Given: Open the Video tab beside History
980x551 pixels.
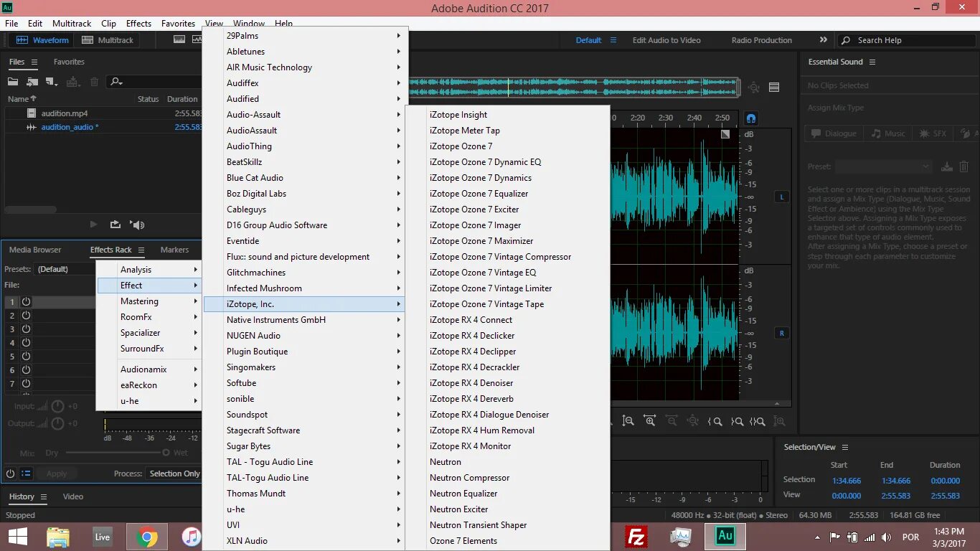Looking at the screenshot, I should (72, 496).
